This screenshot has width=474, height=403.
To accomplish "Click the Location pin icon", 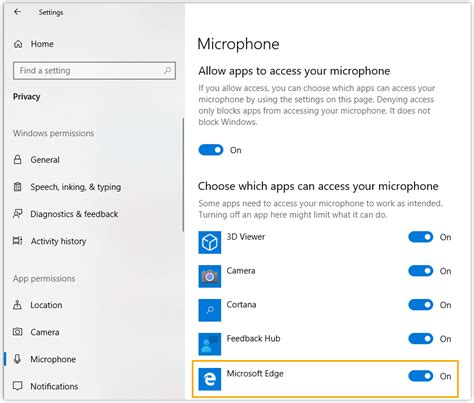I will (x=17, y=304).
